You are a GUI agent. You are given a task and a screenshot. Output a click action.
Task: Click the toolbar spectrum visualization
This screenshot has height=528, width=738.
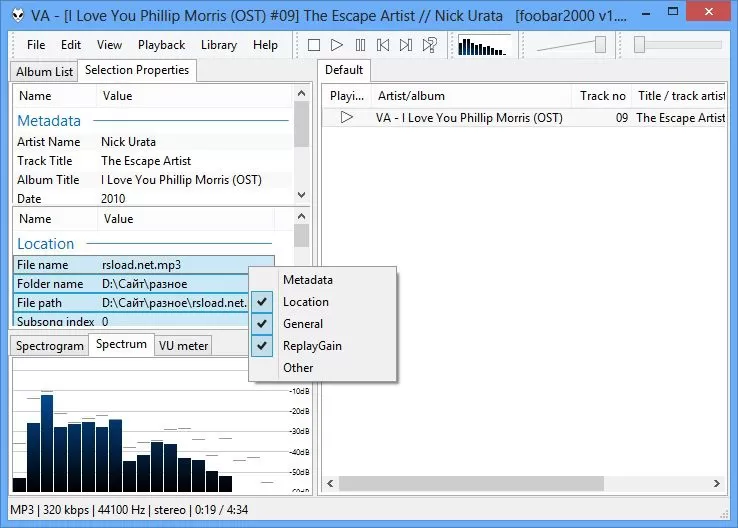(484, 46)
